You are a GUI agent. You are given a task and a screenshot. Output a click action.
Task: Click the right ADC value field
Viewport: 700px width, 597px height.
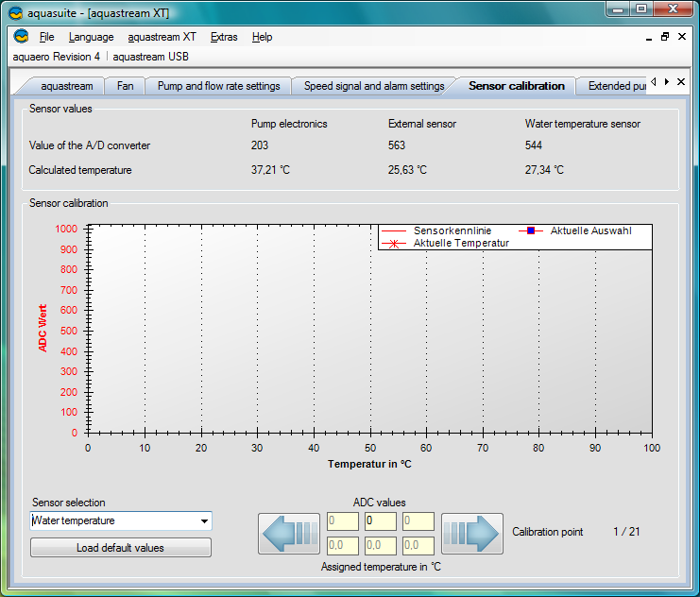point(418,521)
